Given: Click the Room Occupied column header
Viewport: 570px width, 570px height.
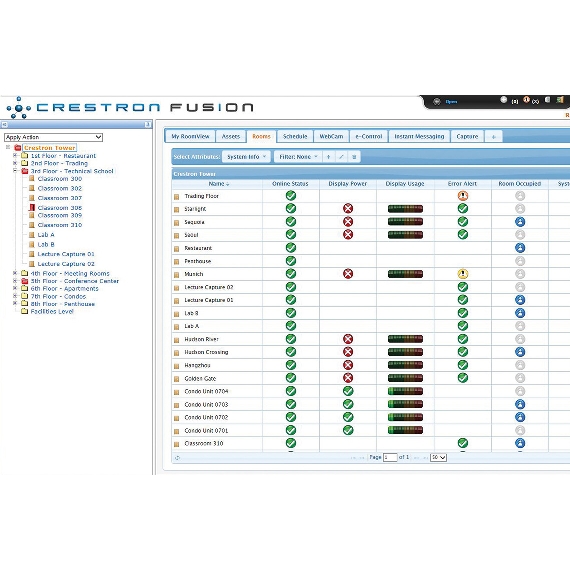Looking at the screenshot, I should [x=519, y=184].
